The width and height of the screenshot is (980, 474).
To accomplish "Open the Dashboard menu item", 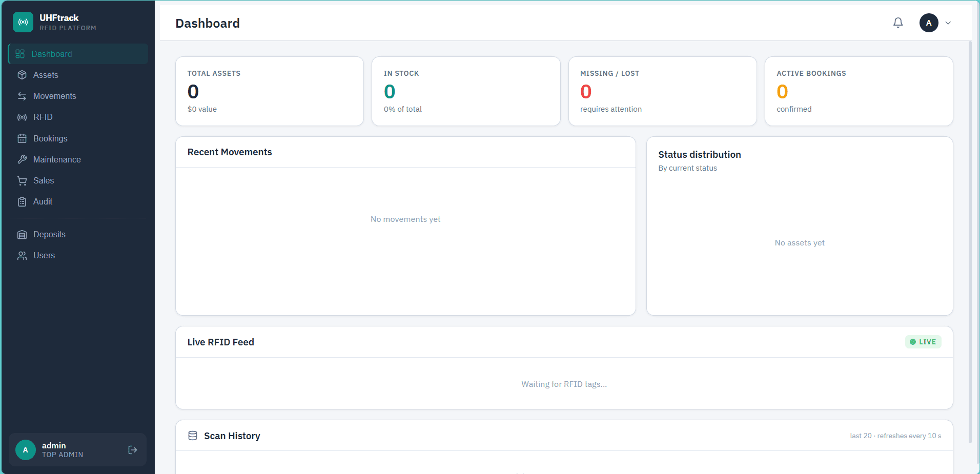I will [x=78, y=54].
